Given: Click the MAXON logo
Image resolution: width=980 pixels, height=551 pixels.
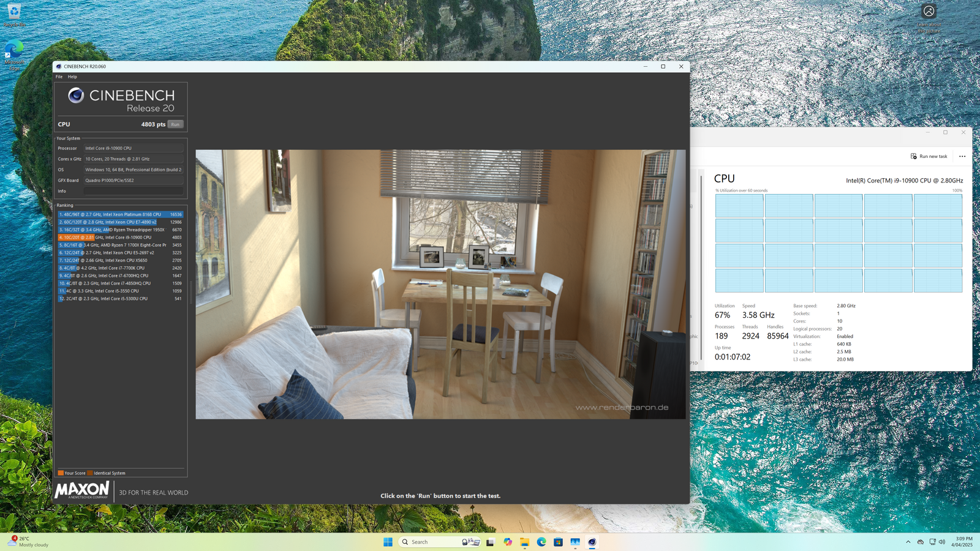Looking at the screenshot, I should click(82, 490).
